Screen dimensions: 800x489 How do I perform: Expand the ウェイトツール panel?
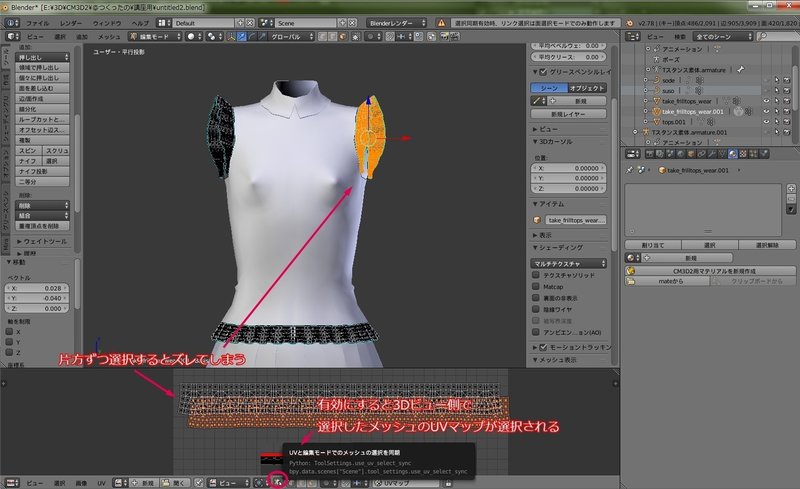(42, 241)
